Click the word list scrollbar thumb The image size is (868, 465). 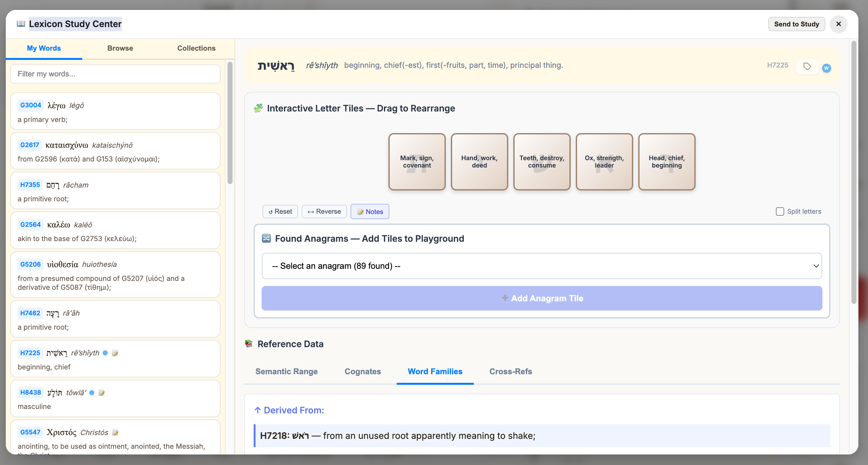[230, 123]
